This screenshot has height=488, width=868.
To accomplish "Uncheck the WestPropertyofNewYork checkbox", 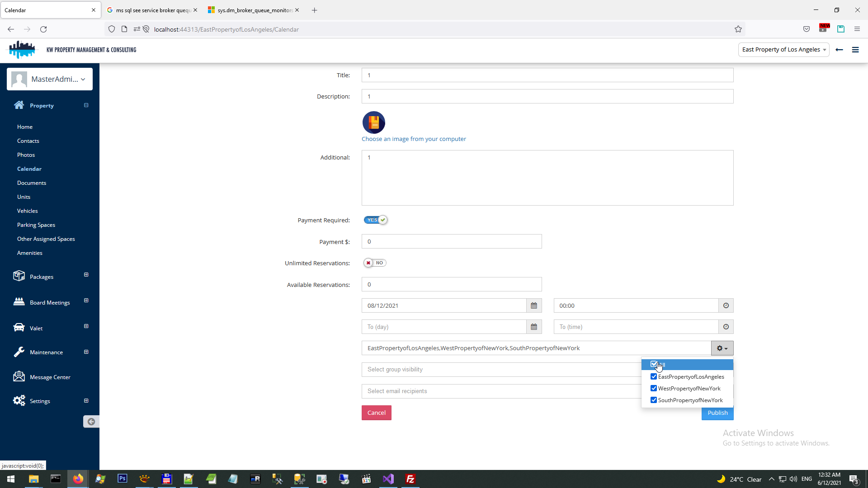I will (654, 389).
